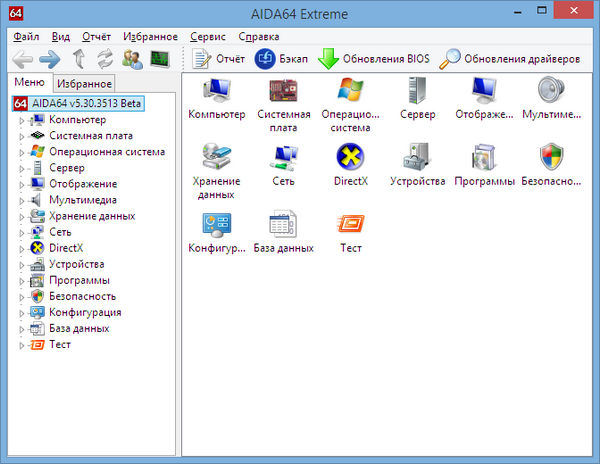This screenshot has height=464, width=600.
Task: Expand the Компьютер tree node
Action: (21, 120)
